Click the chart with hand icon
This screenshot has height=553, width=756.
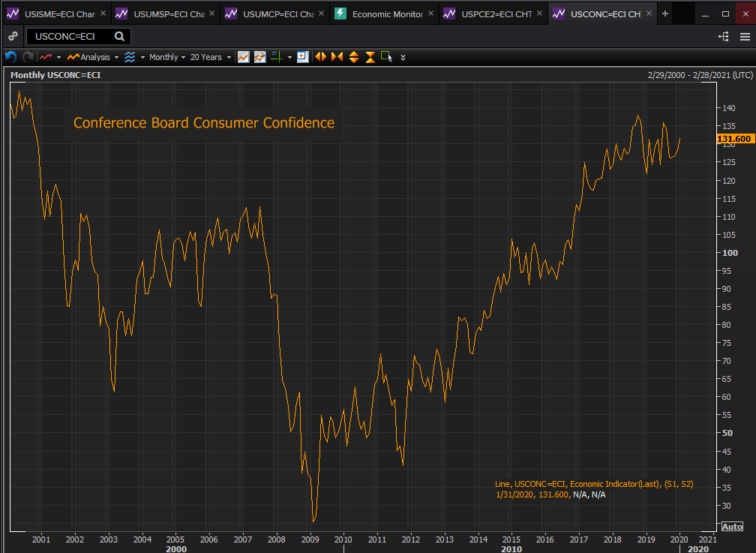coord(259,57)
